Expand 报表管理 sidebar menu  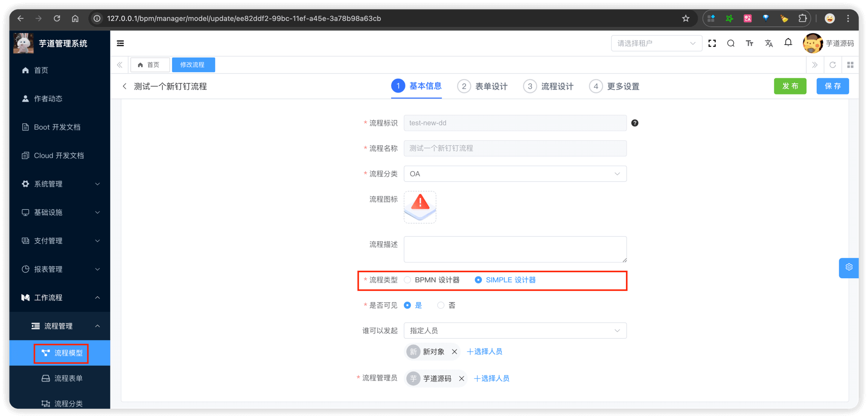pyautogui.click(x=60, y=269)
